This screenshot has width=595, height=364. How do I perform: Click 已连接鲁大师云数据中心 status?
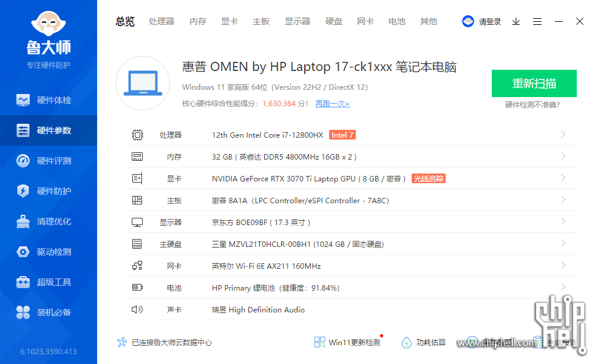(x=171, y=342)
